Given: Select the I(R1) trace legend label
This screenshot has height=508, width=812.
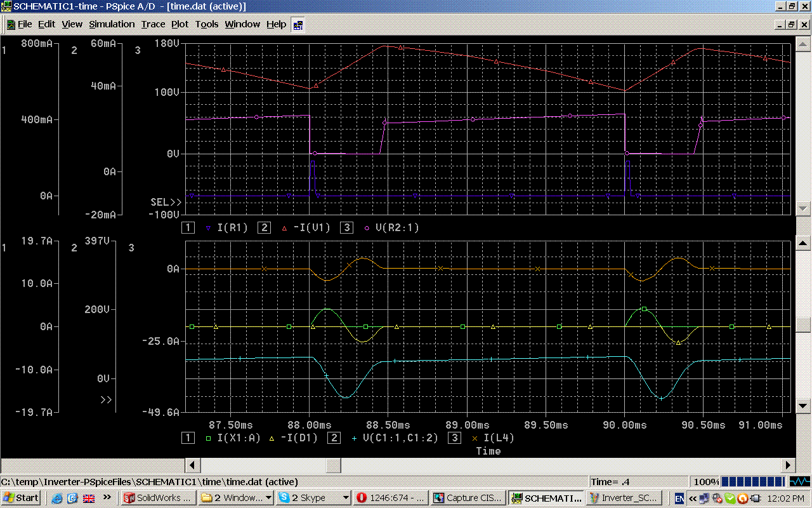Looking at the screenshot, I should (x=232, y=227).
